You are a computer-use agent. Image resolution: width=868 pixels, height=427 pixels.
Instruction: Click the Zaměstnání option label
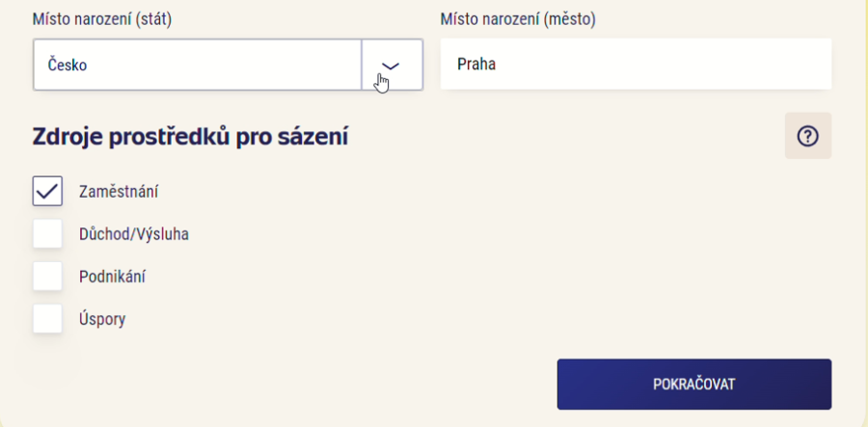(119, 192)
